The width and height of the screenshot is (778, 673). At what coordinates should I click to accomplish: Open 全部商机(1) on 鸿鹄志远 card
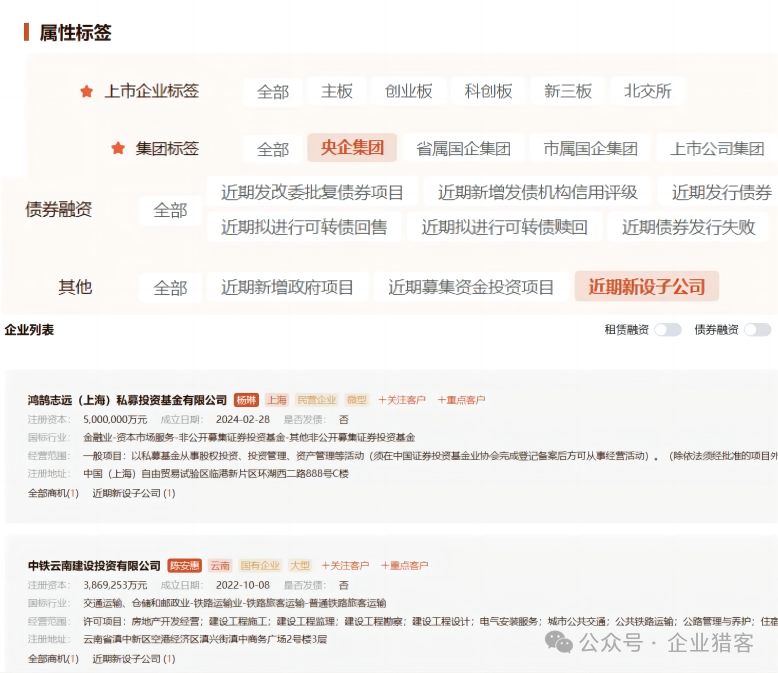53,493
